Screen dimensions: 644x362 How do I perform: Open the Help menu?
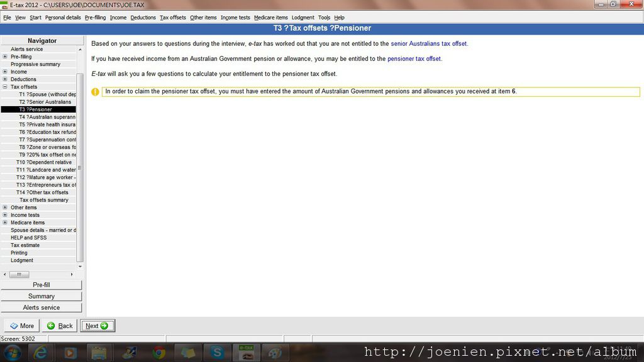(x=339, y=18)
